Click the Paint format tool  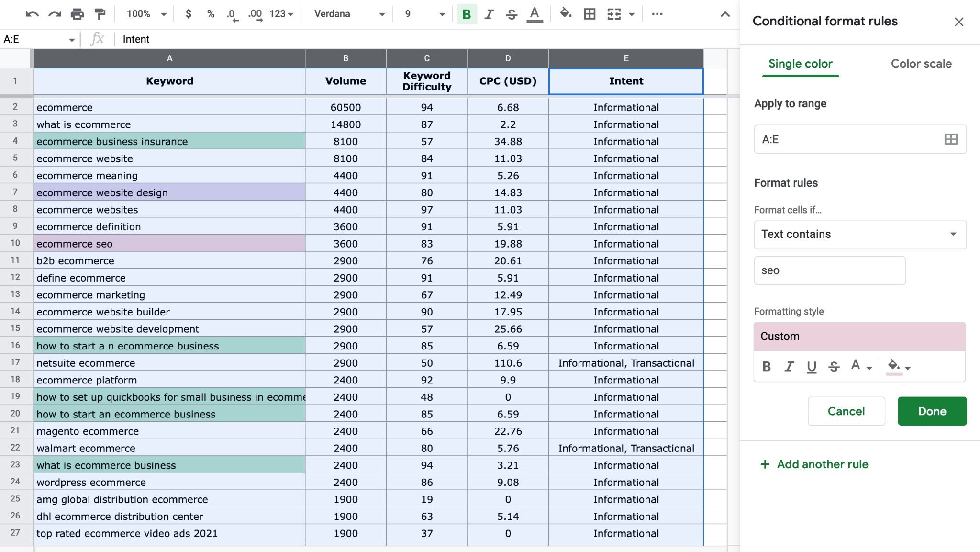point(99,14)
